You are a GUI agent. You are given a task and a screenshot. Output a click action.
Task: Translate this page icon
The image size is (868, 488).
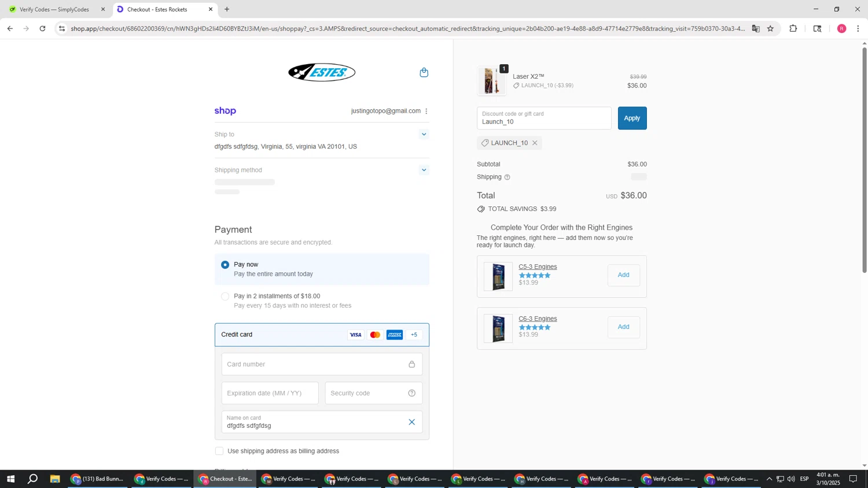click(756, 28)
